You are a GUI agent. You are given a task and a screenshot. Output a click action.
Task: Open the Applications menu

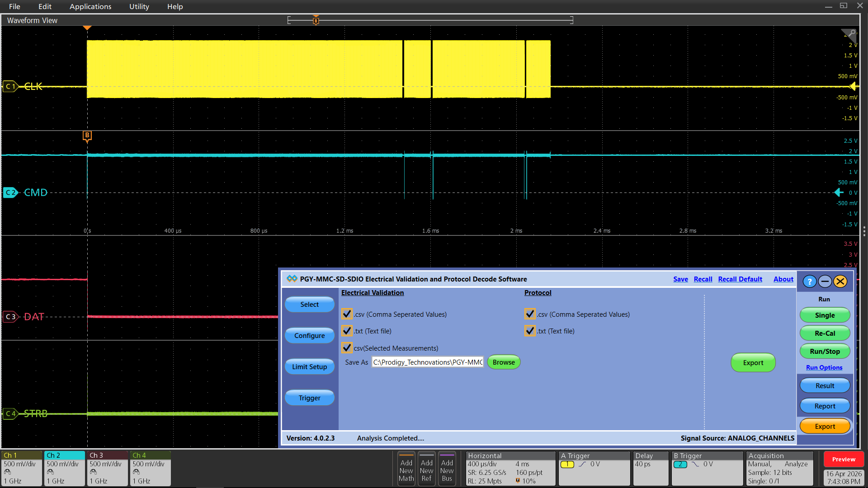(90, 6)
